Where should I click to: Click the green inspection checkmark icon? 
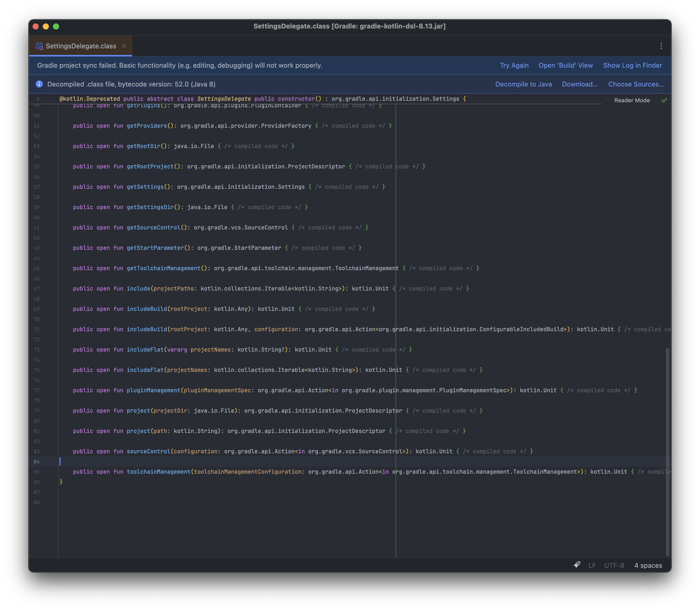point(664,100)
